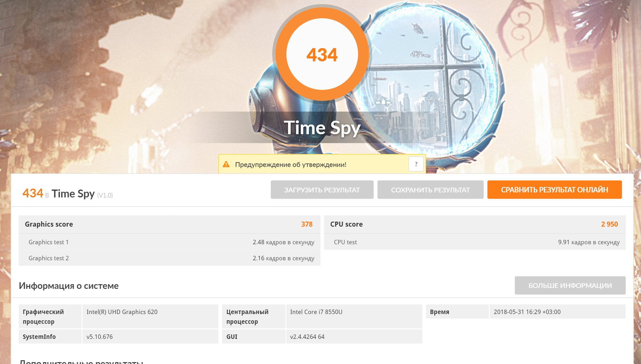Viewport: 641px width, 364px height.
Task: Click SystemInfo version v5.10.676
Action: tap(99, 337)
